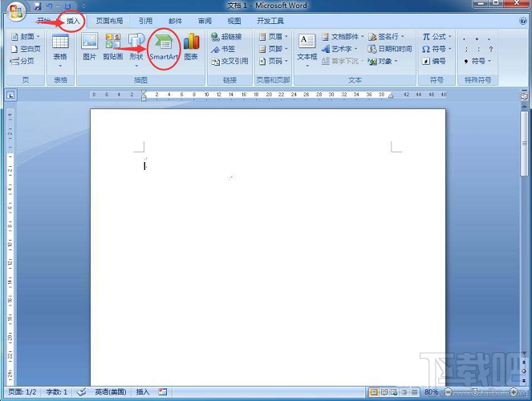Click the round Office button
532x401 pixels.
15,11
